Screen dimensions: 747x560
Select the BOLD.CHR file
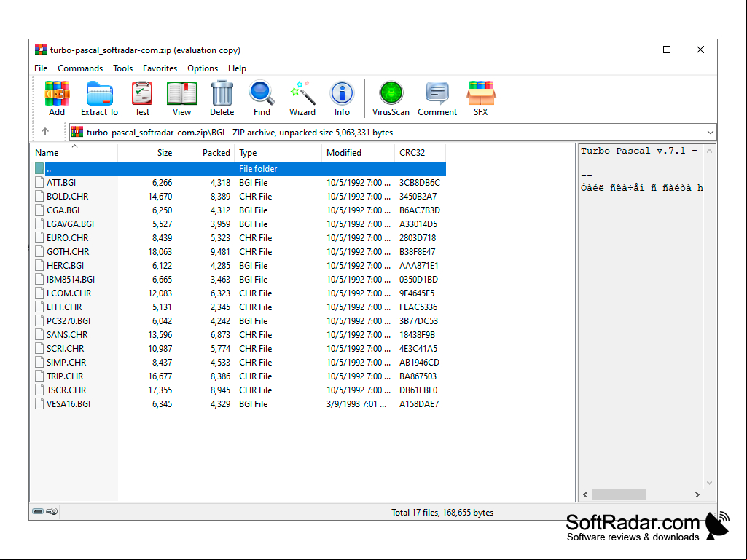click(x=240, y=196)
